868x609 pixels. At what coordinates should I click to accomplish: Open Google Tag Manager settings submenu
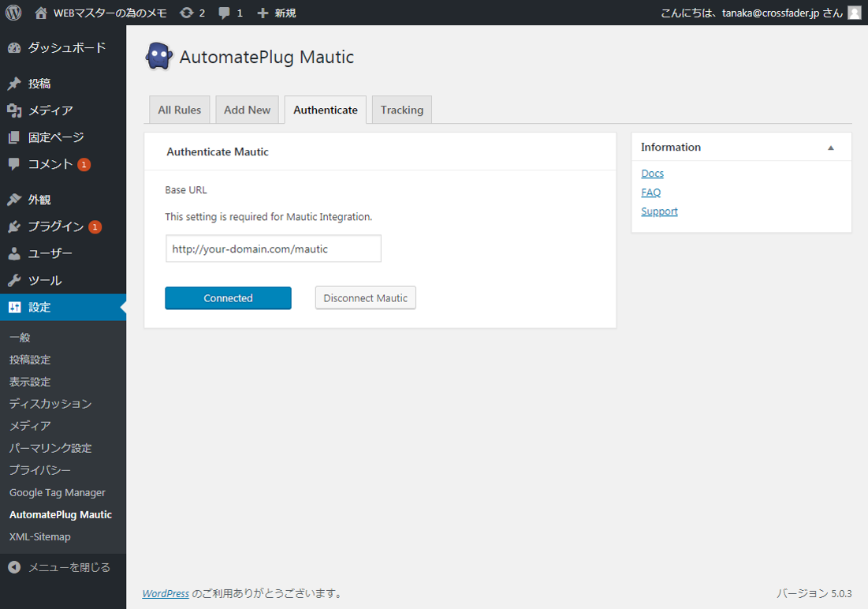coord(57,492)
